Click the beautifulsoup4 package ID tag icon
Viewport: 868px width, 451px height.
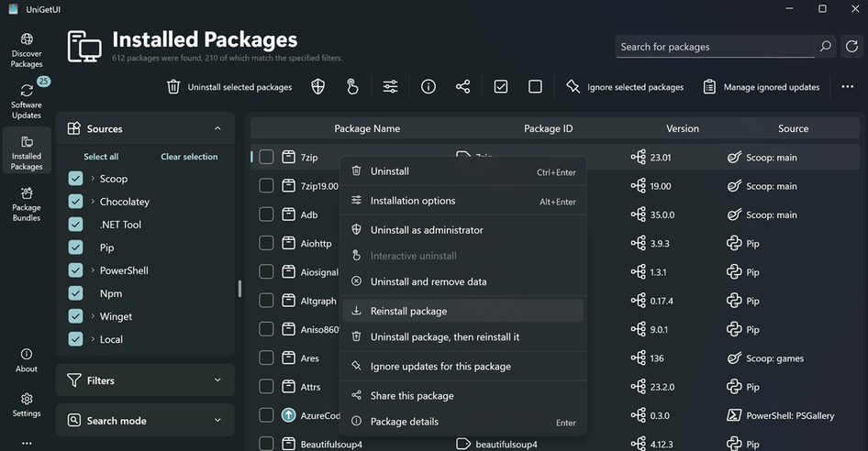(462, 444)
